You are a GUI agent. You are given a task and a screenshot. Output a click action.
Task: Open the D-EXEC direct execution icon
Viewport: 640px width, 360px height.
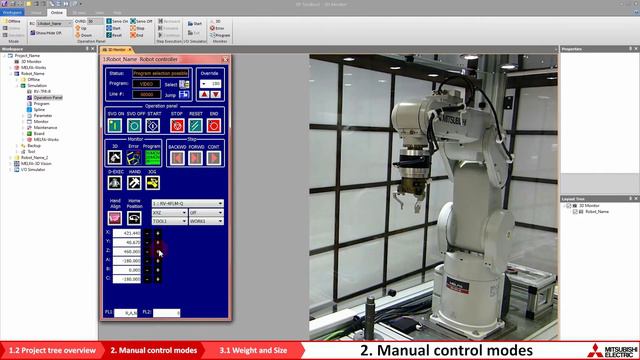click(x=115, y=183)
